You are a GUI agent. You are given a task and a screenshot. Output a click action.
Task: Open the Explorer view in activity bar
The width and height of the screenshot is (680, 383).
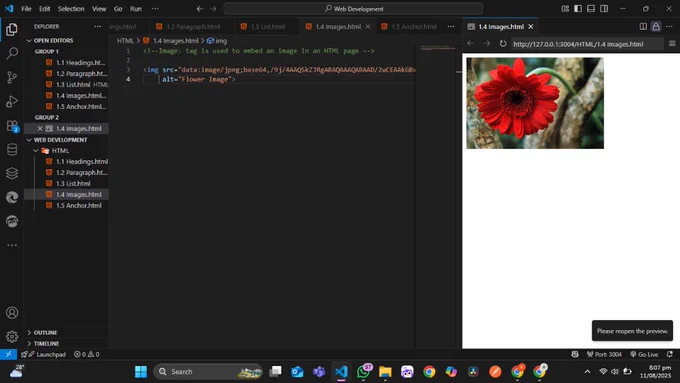[12, 29]
